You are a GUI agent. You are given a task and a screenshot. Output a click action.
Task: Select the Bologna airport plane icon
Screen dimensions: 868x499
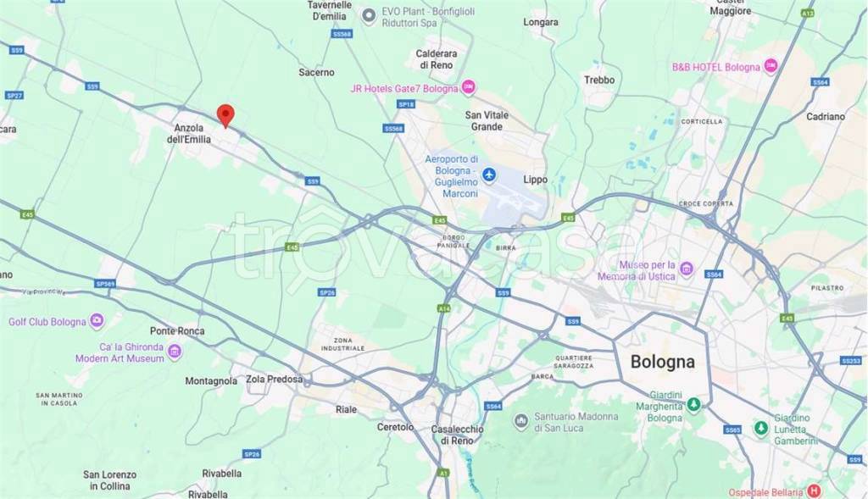click(x=488, y=175)
